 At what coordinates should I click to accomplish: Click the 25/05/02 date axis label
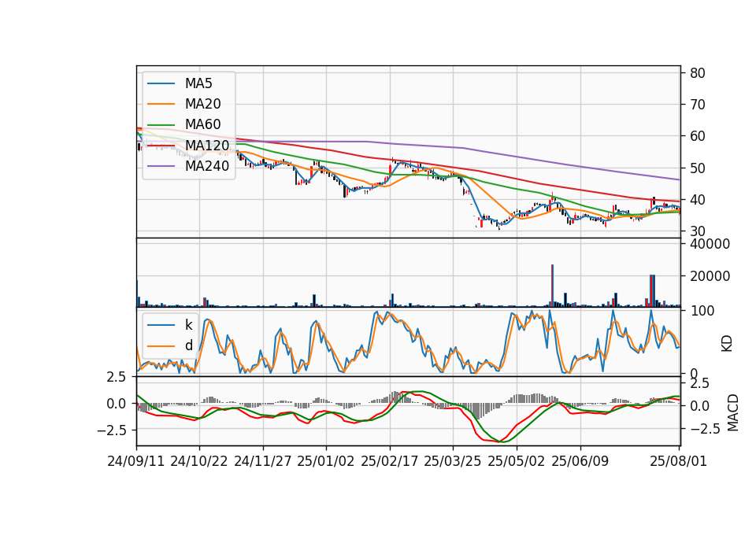[x=517, y=461]
